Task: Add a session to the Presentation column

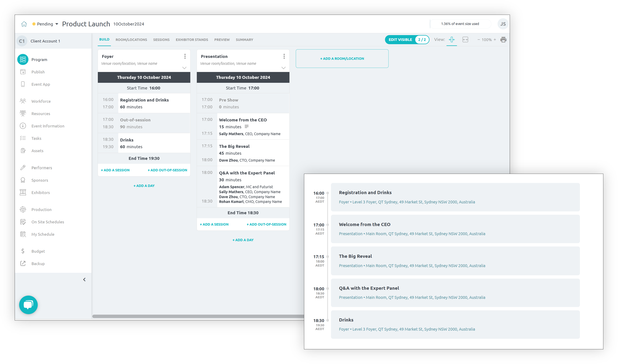Action: click(x=214, y=224)
